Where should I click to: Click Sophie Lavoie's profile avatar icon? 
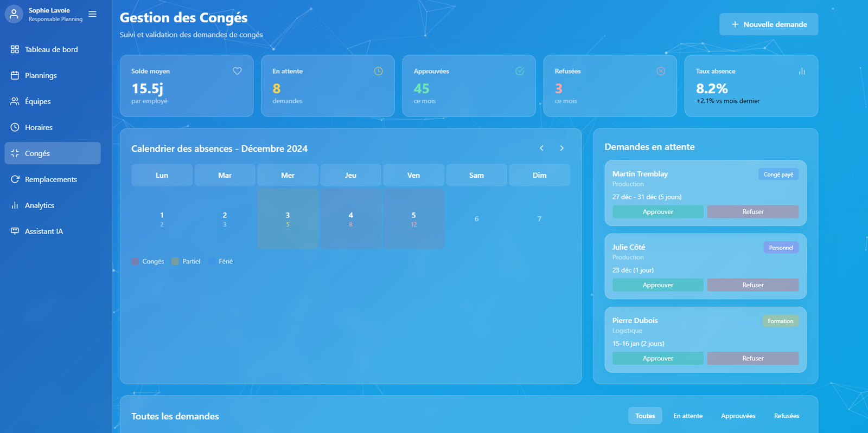[x=14, y=14]
